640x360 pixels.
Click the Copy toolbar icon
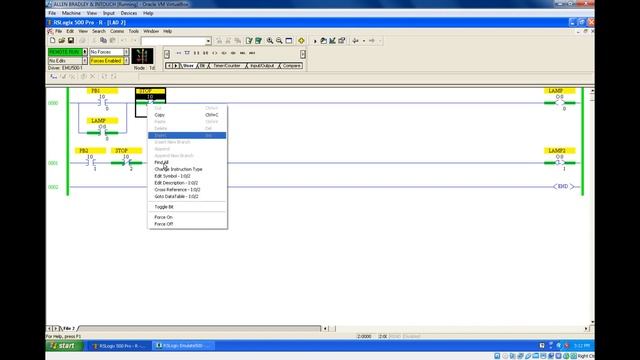(103, 41)
